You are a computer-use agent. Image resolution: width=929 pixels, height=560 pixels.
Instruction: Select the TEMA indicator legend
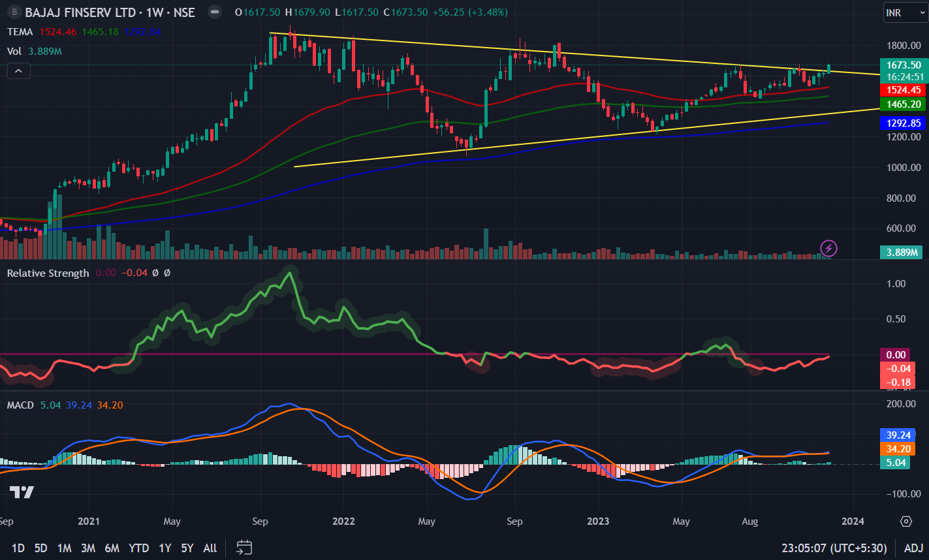(20, 31)
